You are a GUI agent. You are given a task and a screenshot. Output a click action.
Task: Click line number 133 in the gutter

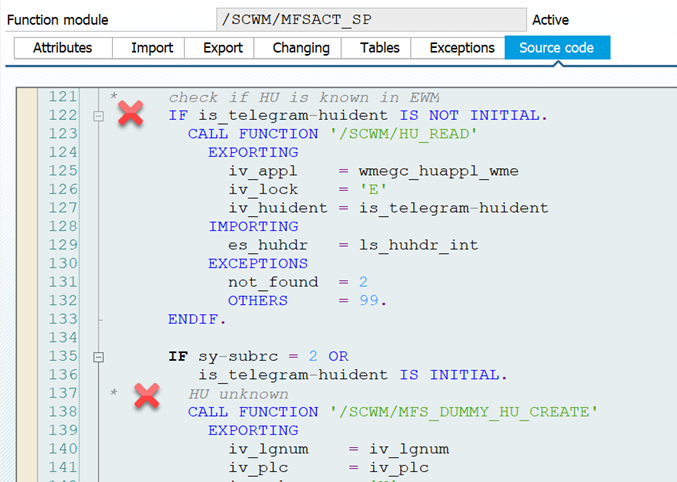click(x=63, y=319)
